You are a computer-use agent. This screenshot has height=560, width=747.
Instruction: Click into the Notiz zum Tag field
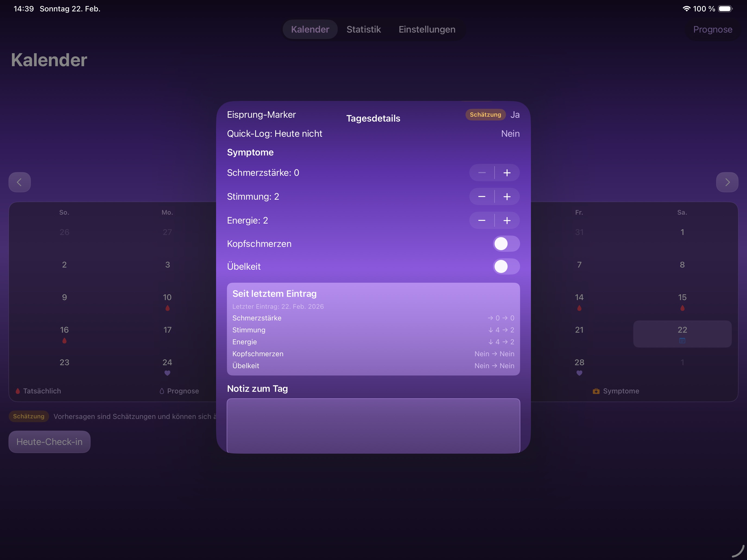pos(373,425)
